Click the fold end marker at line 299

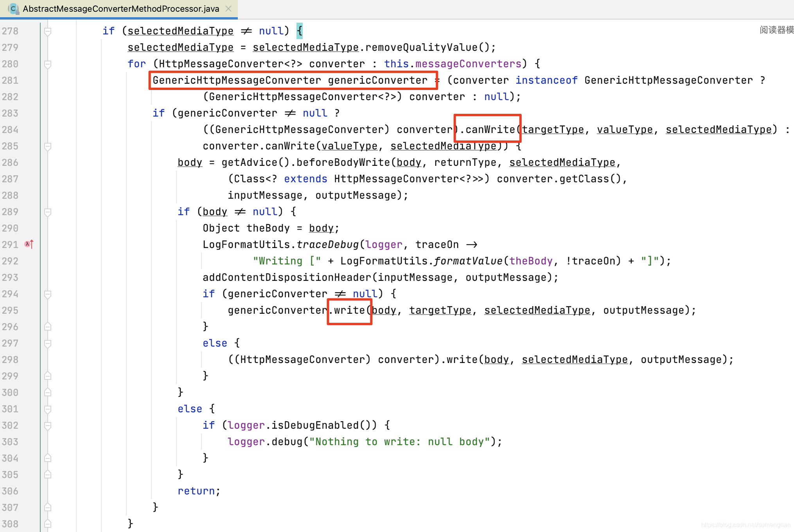[48, 376]
